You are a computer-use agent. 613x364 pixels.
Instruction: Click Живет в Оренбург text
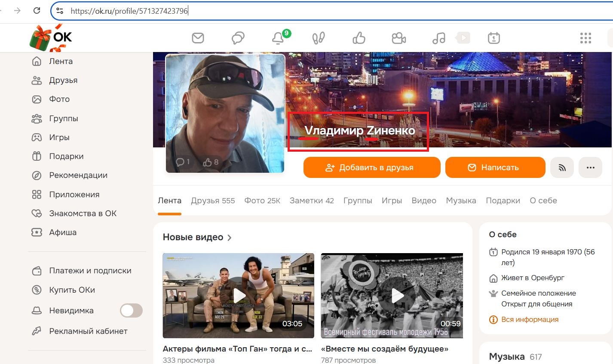(533, 278)
